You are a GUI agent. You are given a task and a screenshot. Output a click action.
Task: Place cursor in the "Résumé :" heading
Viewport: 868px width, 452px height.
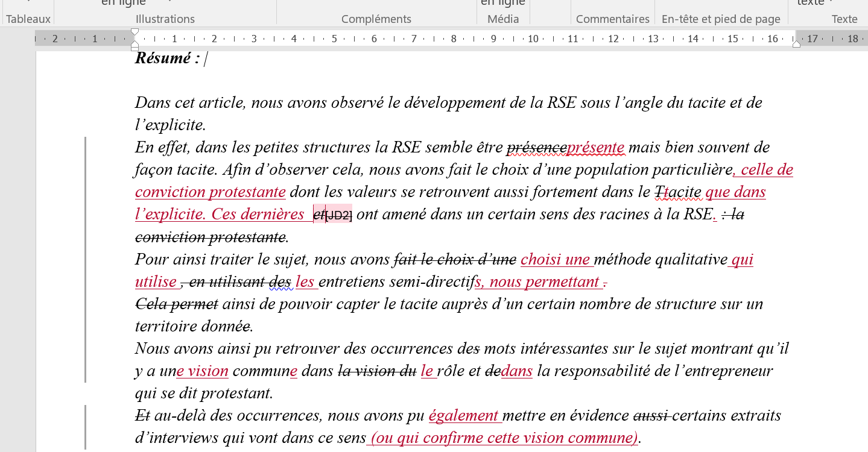167,58
